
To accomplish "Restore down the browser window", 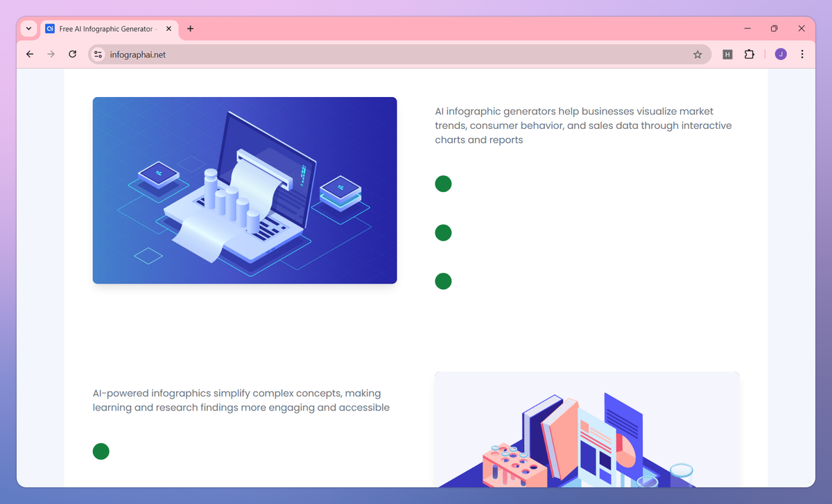I will 774,28.
